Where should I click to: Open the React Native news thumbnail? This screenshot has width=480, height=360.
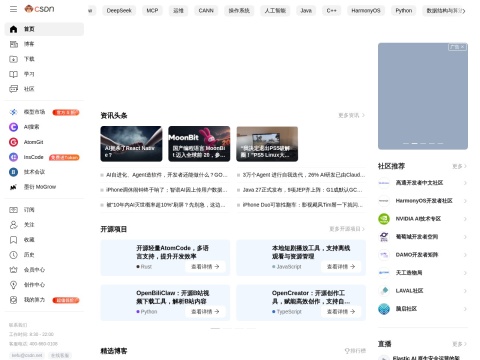point(131,144)
